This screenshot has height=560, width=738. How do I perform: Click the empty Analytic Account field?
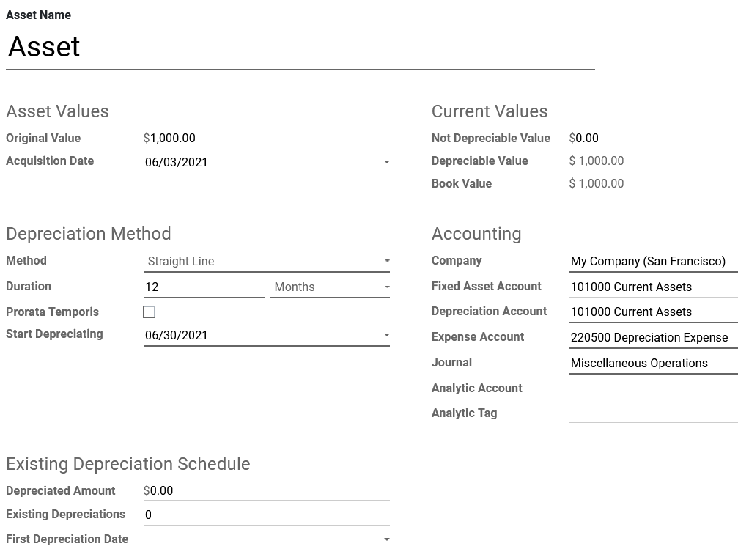653,388
